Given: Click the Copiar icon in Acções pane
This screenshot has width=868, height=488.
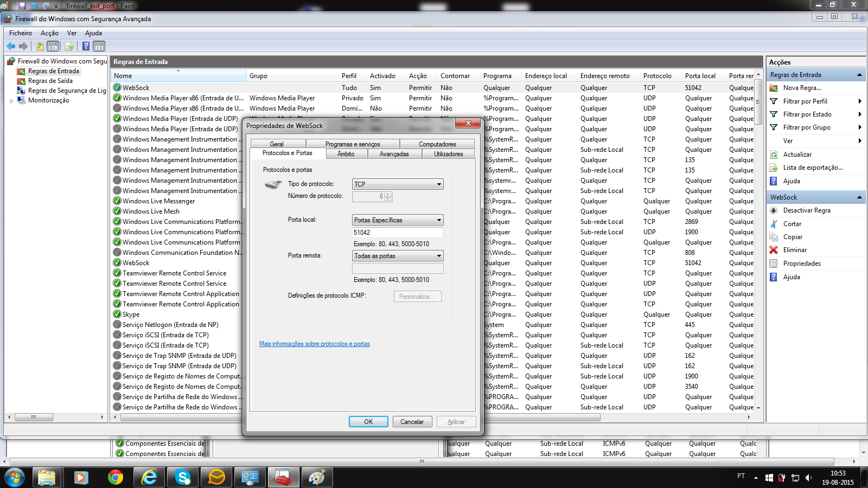Looking at the screenshot, I should click(774, 237).
